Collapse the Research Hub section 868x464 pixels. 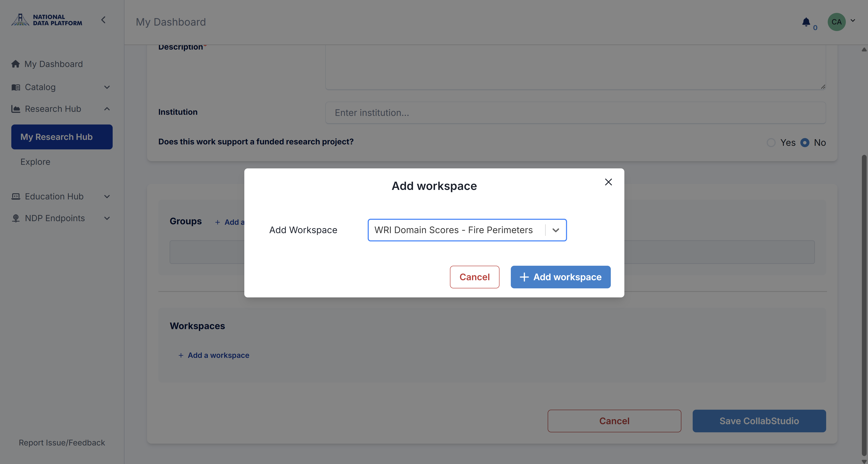[107, 109]
